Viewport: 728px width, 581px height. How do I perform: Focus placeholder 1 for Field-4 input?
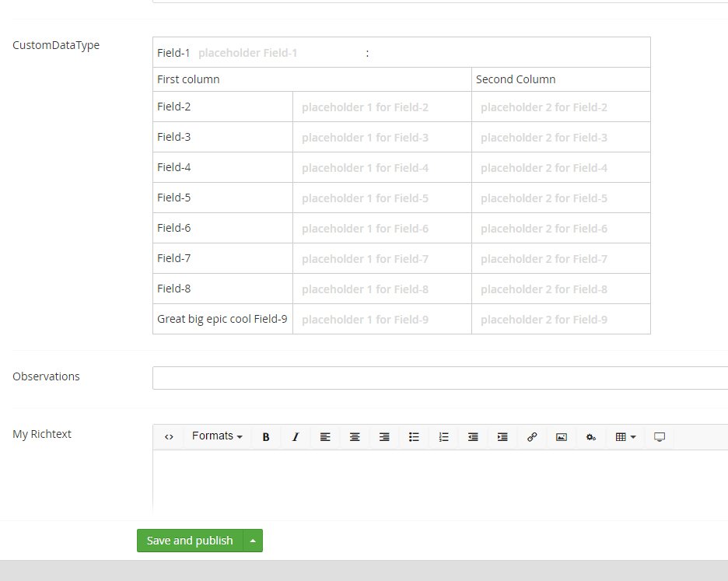click(382, 168)
